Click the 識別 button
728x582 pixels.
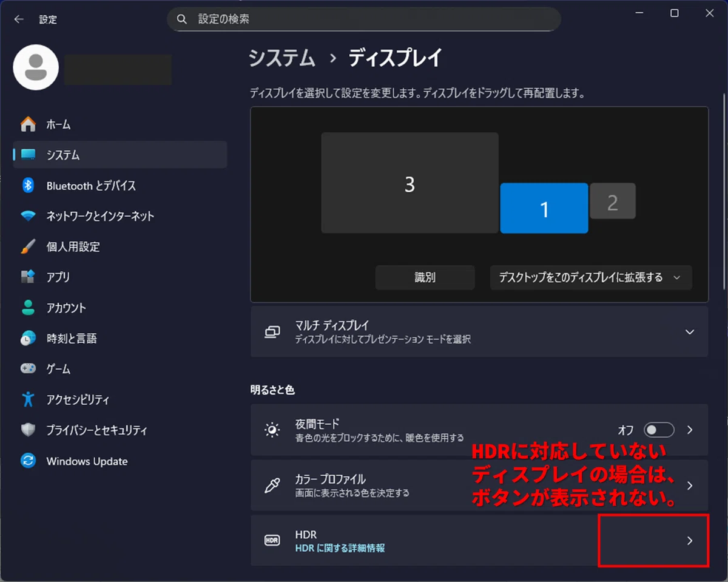click(425, 277)
